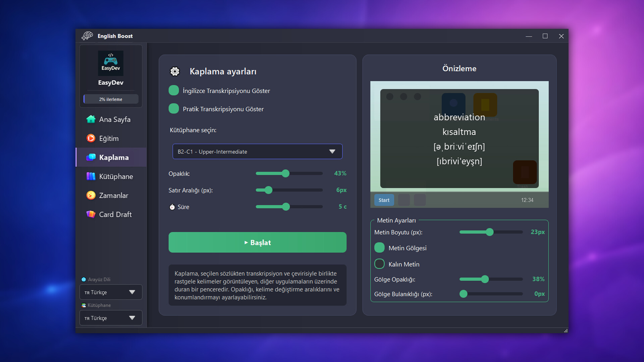644x362 pixels.
Task: Click the Eğitim play icon in sidebar
Action: pyautogui.click(x=91, y=138)
